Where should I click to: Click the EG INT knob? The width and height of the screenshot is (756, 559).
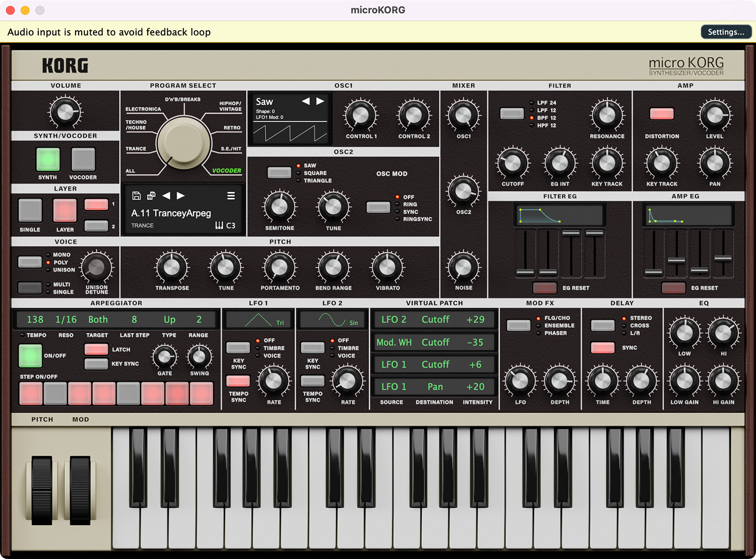560,163
